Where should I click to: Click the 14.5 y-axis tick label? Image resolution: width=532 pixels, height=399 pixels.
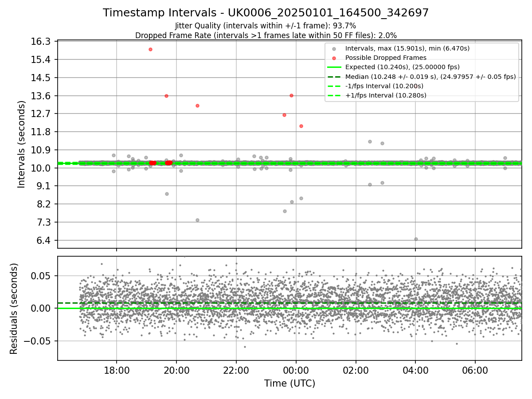point(42,78)
